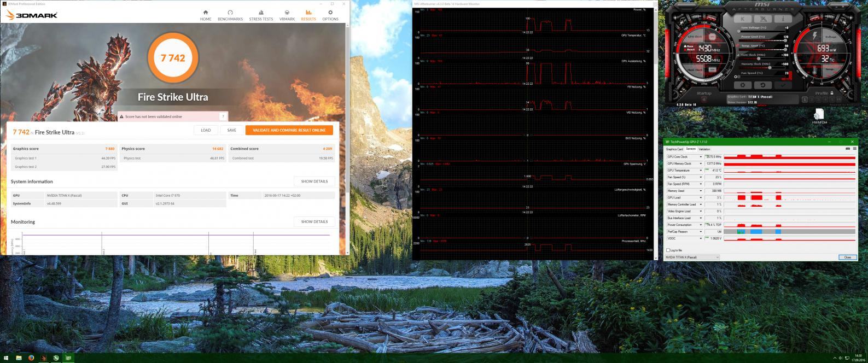Open the HOME tab in 3DMark
This screenshot has height=363, width=868.
point(206,15)
